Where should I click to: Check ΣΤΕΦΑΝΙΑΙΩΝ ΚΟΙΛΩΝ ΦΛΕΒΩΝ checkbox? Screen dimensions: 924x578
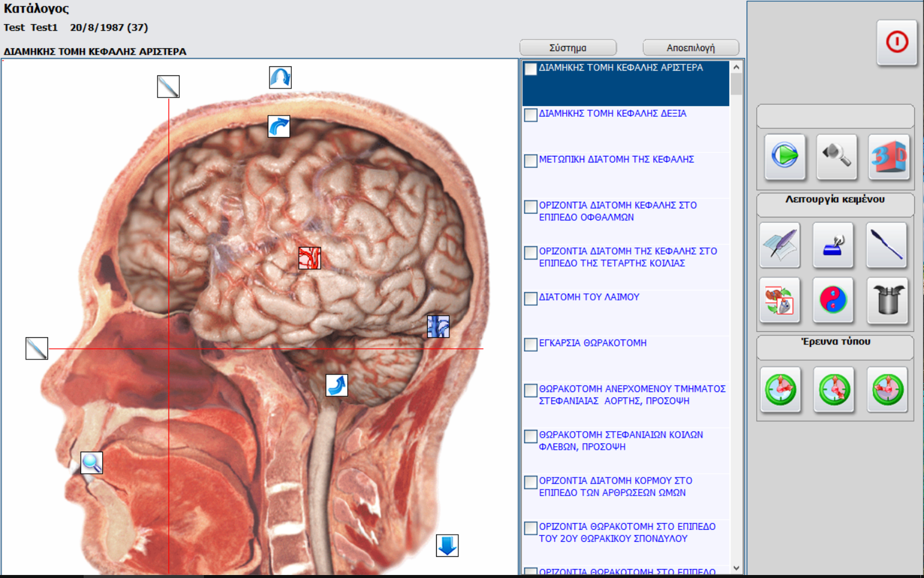531,437
